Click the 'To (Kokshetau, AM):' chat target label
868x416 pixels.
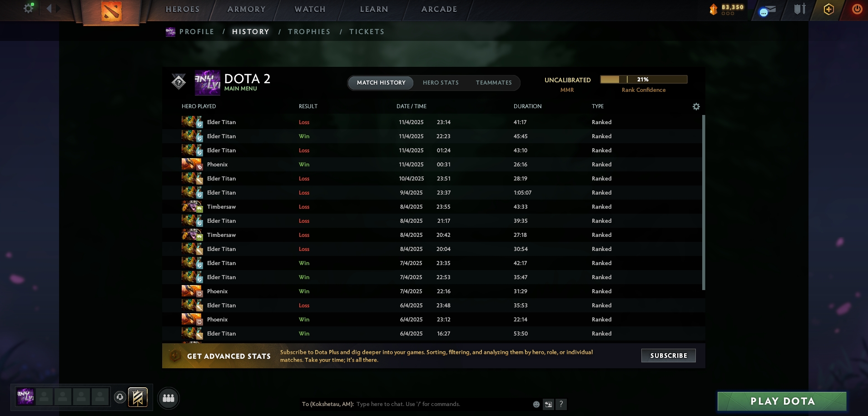tap(328, 404)
